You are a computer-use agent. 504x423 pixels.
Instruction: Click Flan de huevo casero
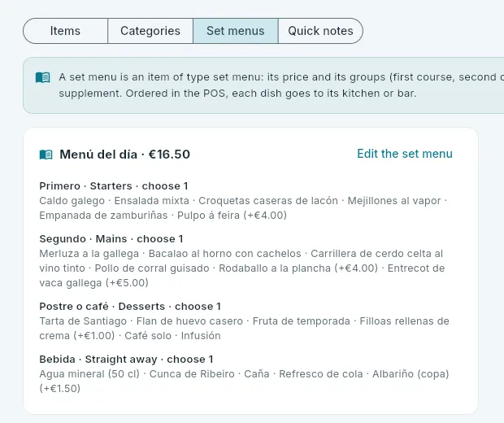point(189,321)
